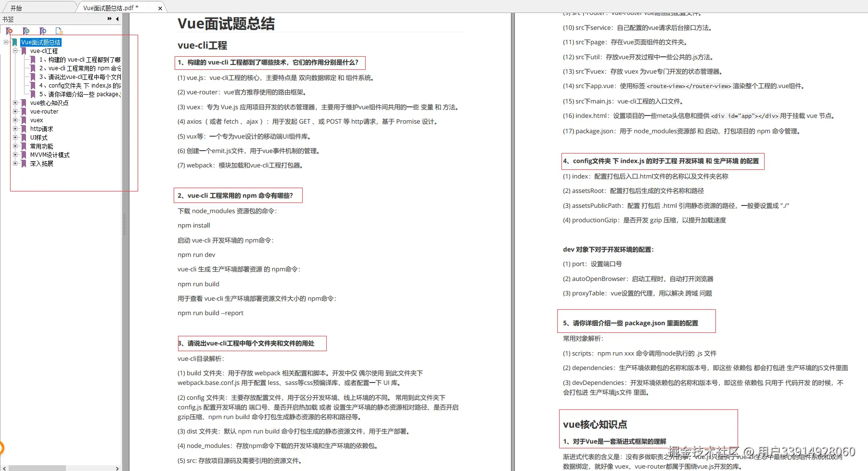The width and height of the screenshot is (868, 471).
Task: Click the '(2) vue-router:' line in the document
Action: pos(242,92)
